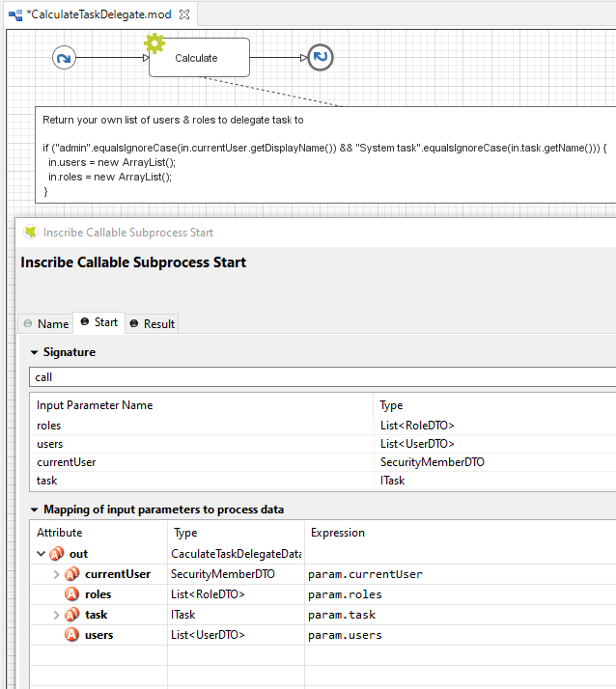The image size is (616, 689).
Task: Click the CalculateTaskDelegate.mod file icon
Action: 15,14
